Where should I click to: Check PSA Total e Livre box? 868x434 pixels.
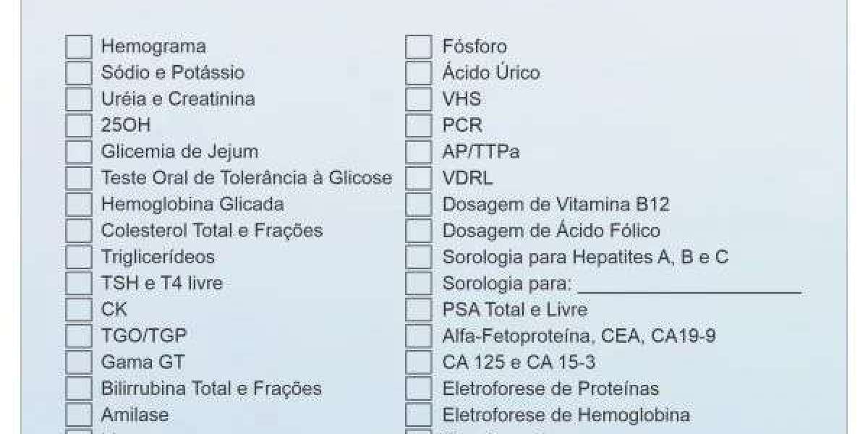tap(418, 310)
